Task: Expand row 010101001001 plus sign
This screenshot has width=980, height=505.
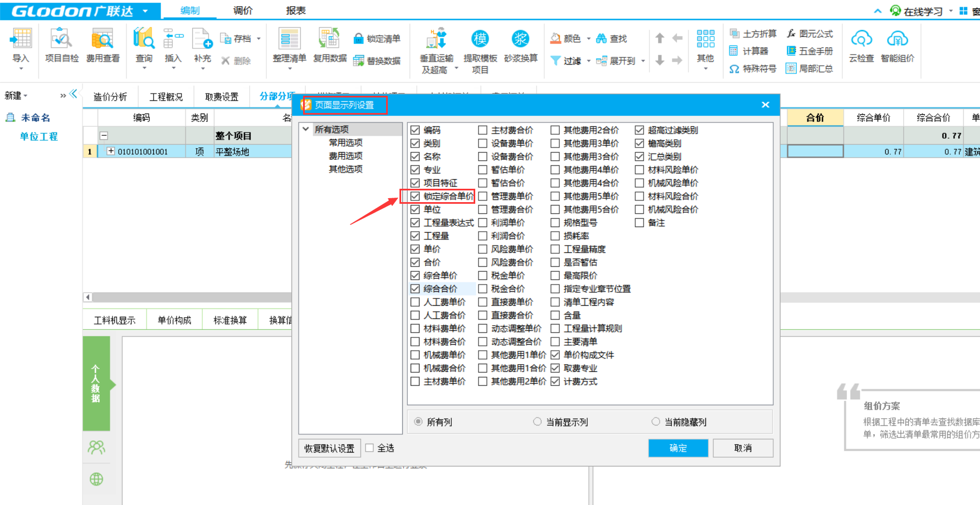Action: 110,151
